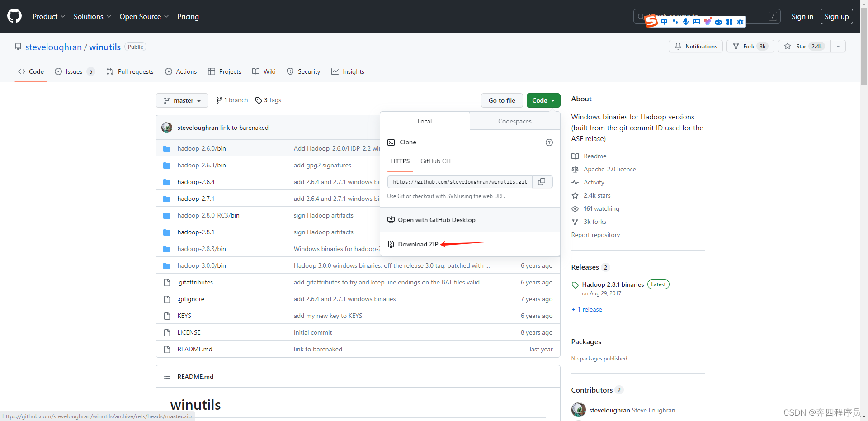Open the star lists dropdown arrow
Viewport: 868px width, 421px height.
coord(838,46)
